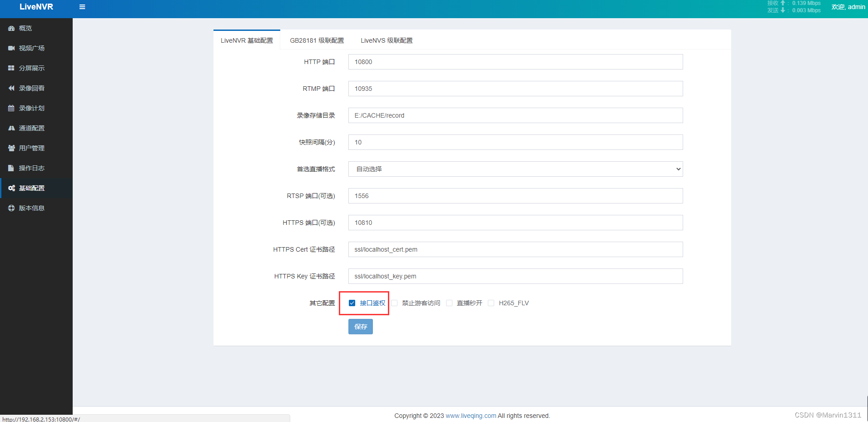This screenshot has width=868, height=422.
Task: Click the 保存 save button
Action: 361,327
